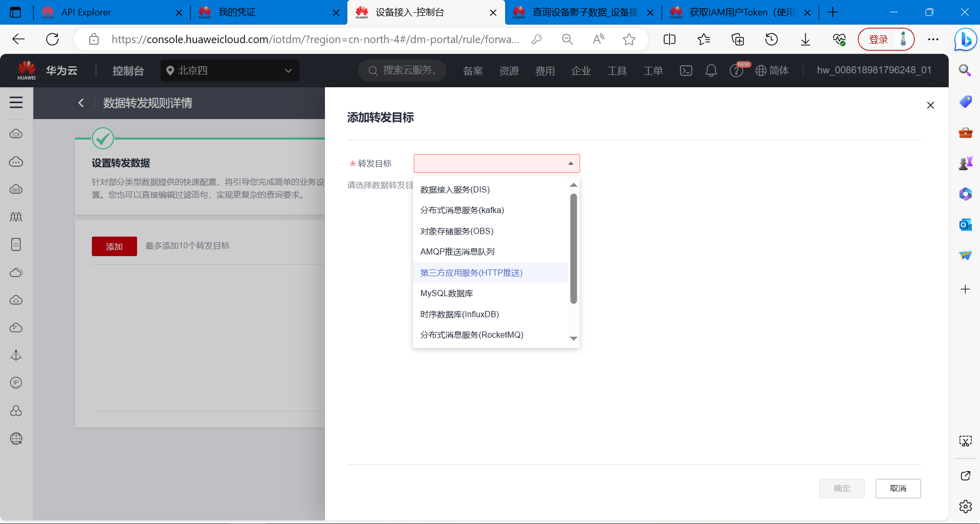Screen dimensions: 980x524
Task: Select AMQP推送消息队列 option
Action: click(x=491, y=252)
